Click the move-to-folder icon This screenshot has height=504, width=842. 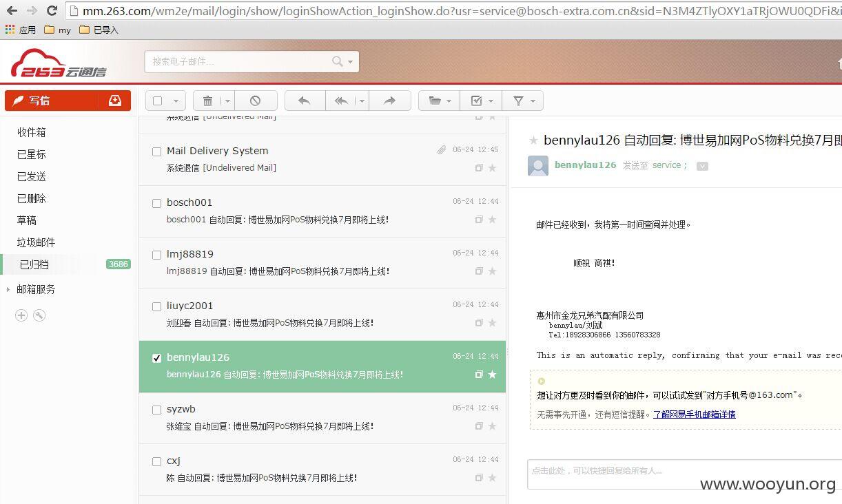click(435, 101)
